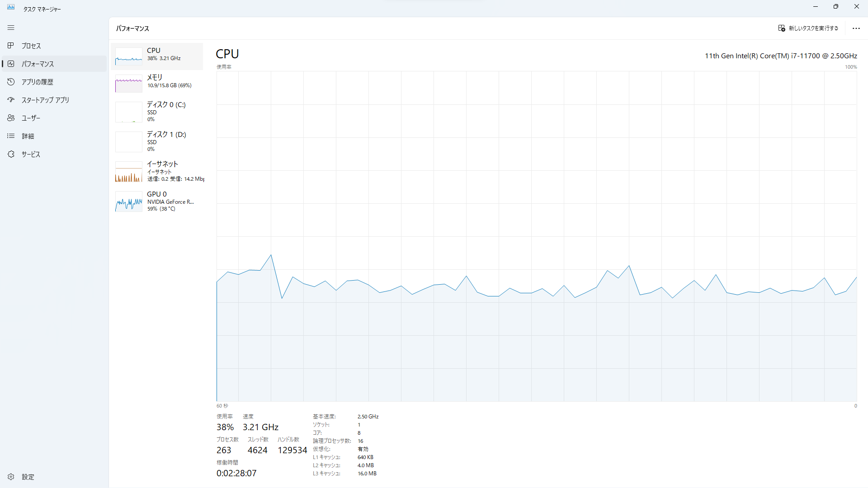Click inside the CPU usage graph
The image size is (868, 488).
(537, 236)
